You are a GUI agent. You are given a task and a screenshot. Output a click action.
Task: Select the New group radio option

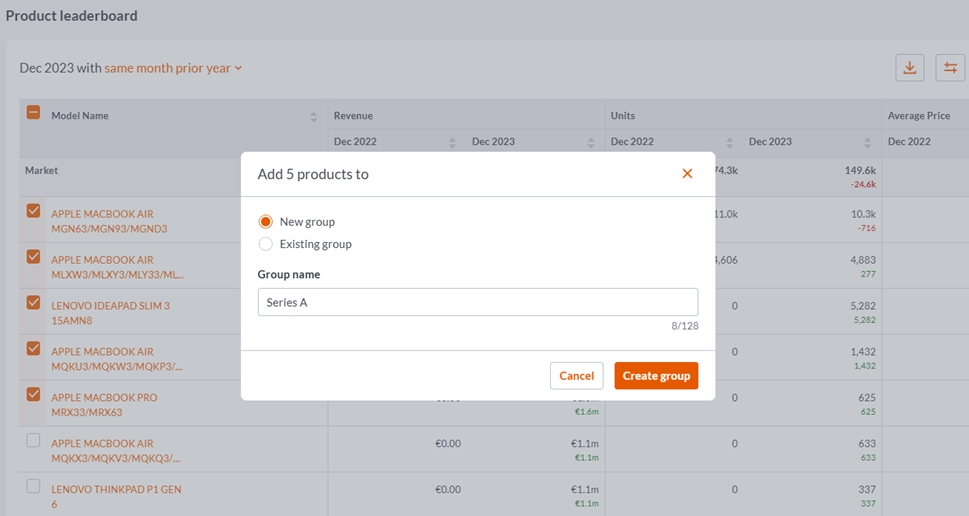point(265,222)
